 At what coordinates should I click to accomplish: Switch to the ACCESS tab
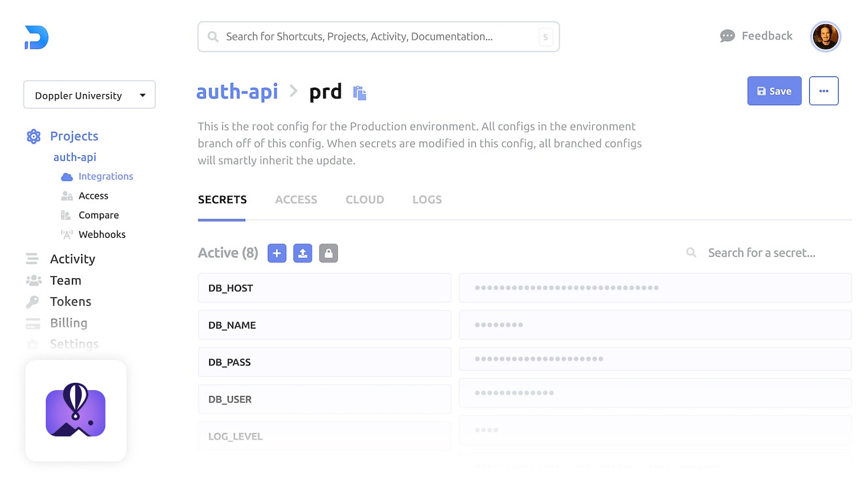(x=296, y=199)
